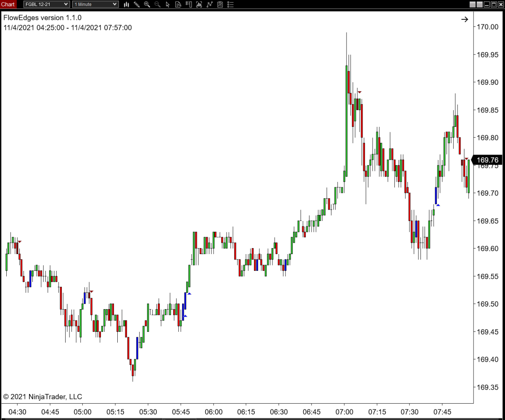This screenshot has width=505, height=420.
Task: Click the lower blue up-triangle near 05:46
Action: pyautogui.click(x=185, y=316)
